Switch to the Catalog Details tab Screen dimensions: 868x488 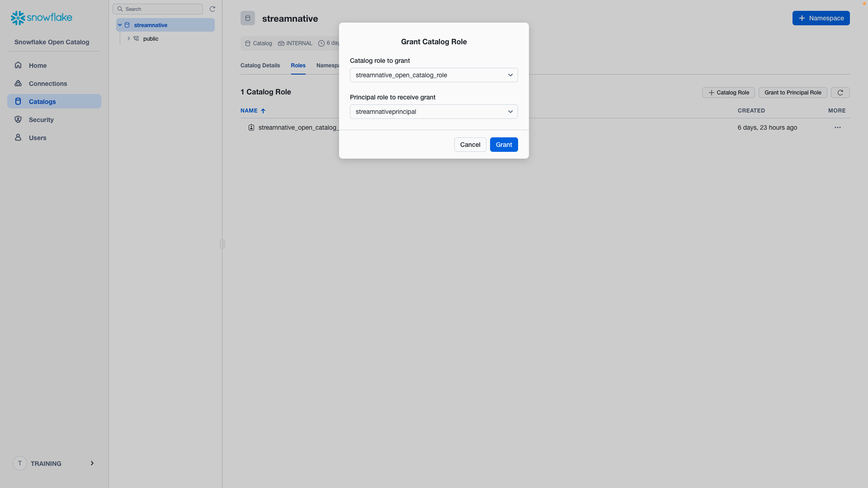point(260,66)
